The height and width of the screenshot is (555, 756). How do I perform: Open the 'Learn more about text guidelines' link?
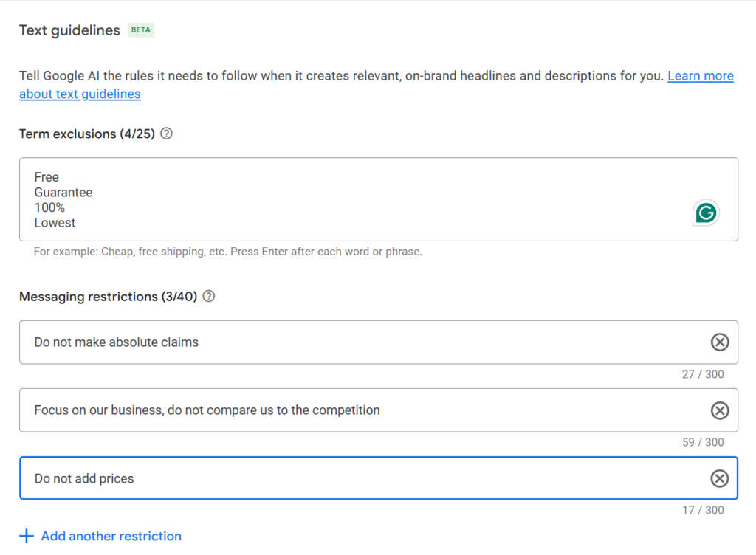[701, 75]
